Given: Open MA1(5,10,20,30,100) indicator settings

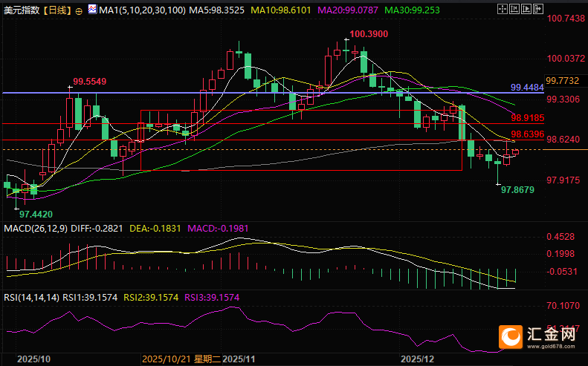Looking at the screenshot, I should coord(142,10).
